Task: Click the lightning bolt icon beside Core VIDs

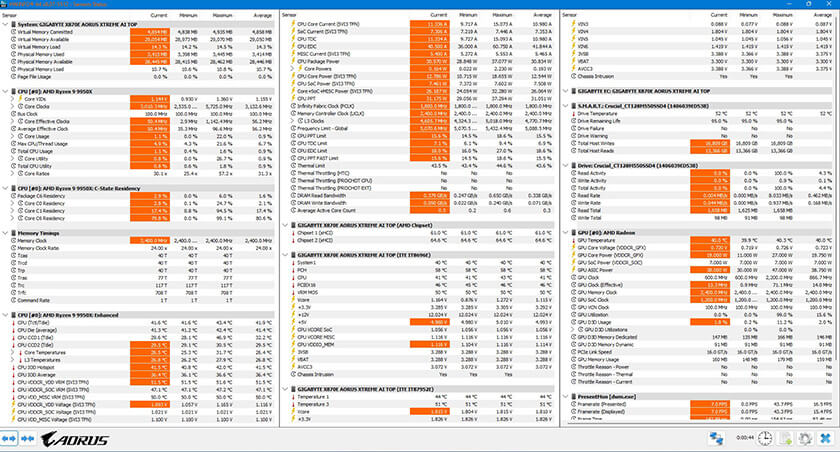Action: [18, 100]
